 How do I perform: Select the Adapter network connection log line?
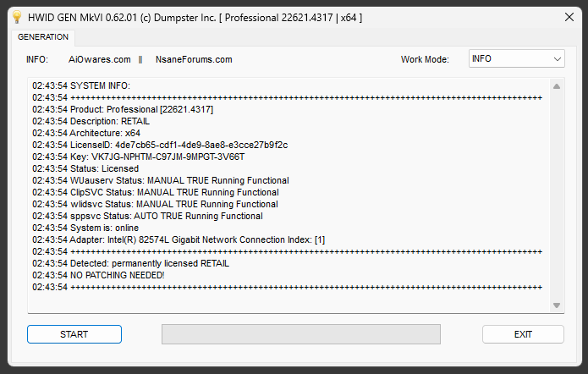(179, 239)
